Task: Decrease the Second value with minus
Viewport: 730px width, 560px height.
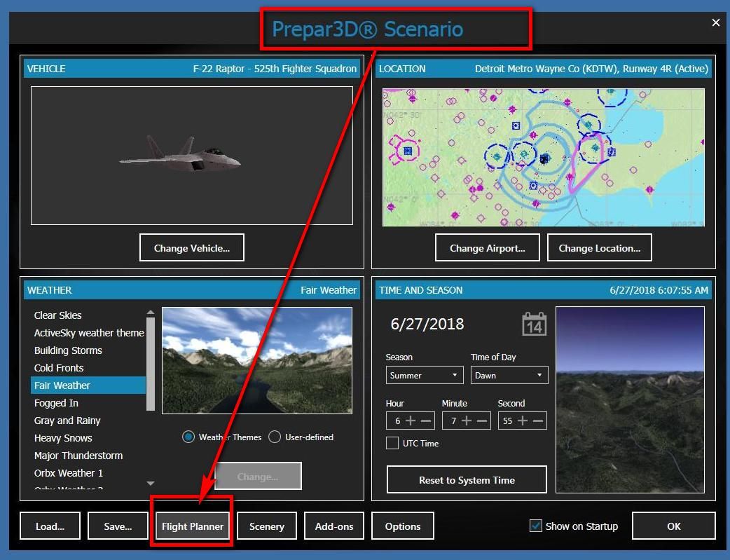Action: pyautogui.click(x=538, y=421)
